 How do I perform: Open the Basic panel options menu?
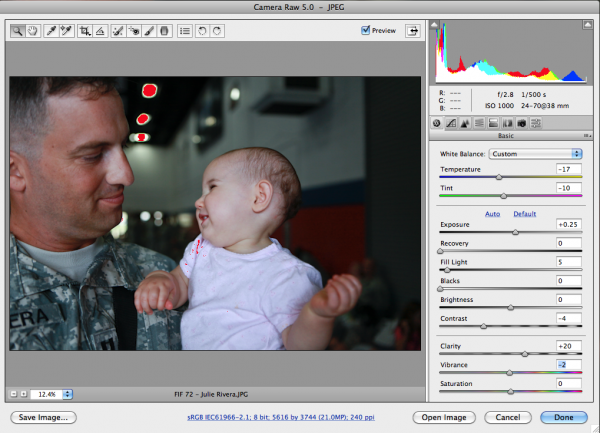click(587, 135)
